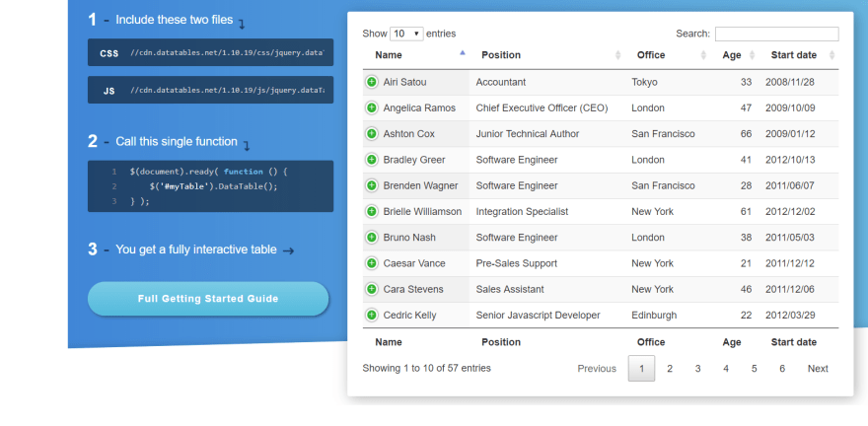
Task: Click 'You get a fully interactive table' heading
Action: [x=196, y=249]
